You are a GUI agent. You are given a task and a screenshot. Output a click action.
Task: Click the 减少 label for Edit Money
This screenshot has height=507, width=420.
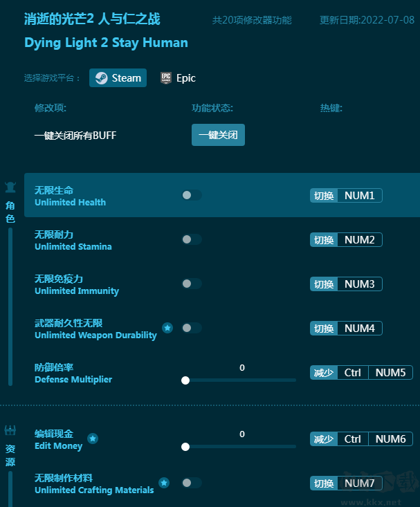(x=324, y=439)
